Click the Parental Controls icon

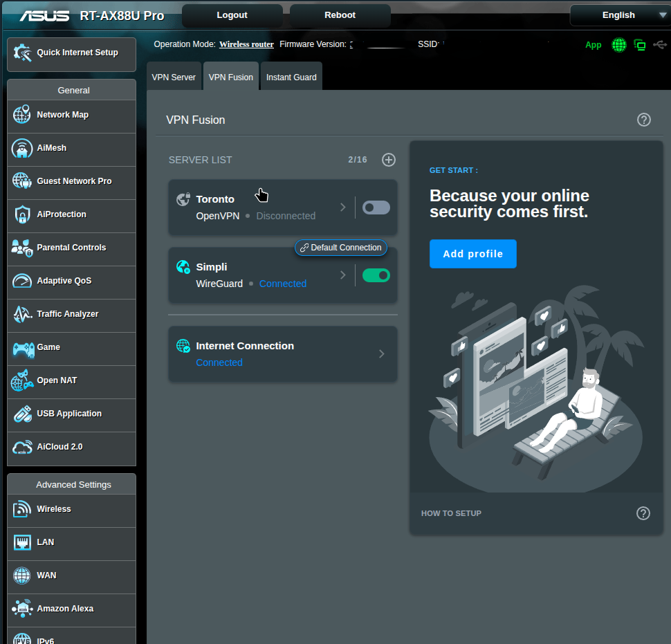pyautogui.click(x=22, y=248)
